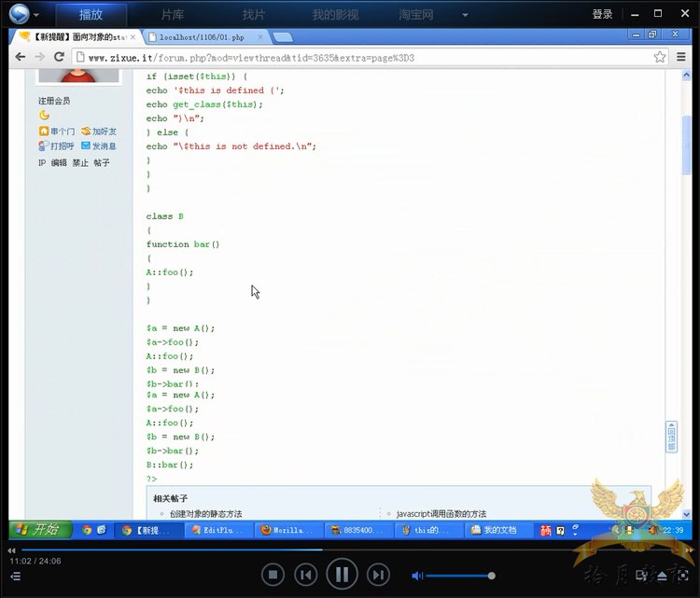This screenshot has width=700, height=598.
Task: Skip to the previous video
Action: coord(306,575)
